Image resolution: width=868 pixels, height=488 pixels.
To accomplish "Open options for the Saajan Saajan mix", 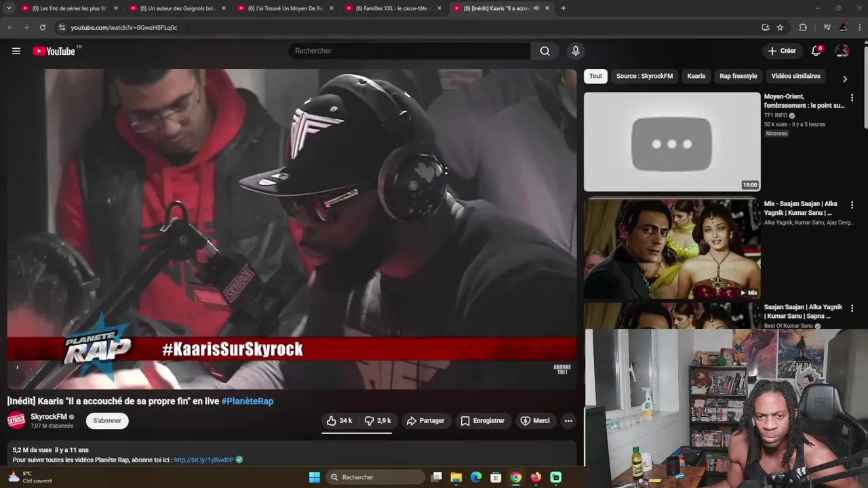I will (852, 205).
